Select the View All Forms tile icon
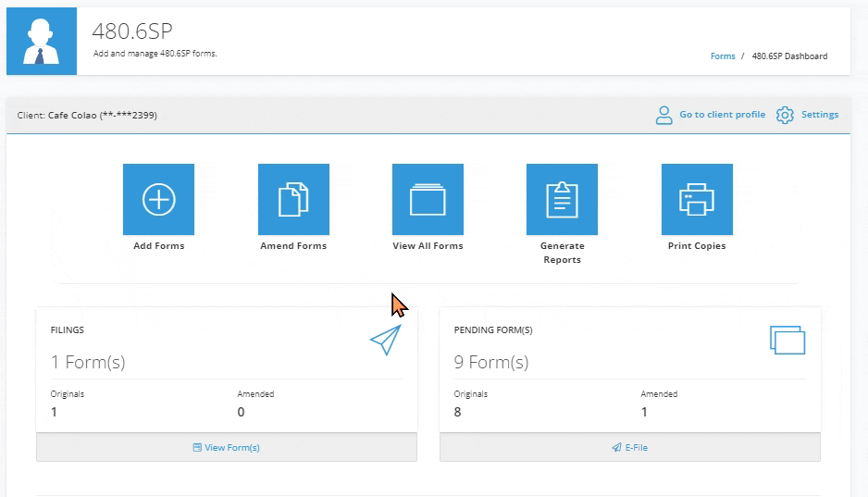Viewport: 868px width, 497px height. 428,199
